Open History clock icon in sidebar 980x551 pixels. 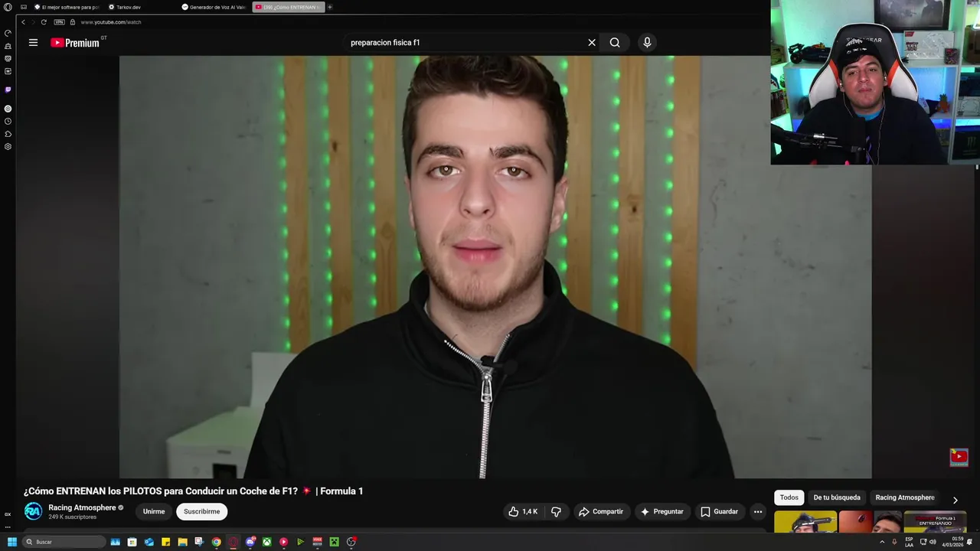click(x=8, y=121)
